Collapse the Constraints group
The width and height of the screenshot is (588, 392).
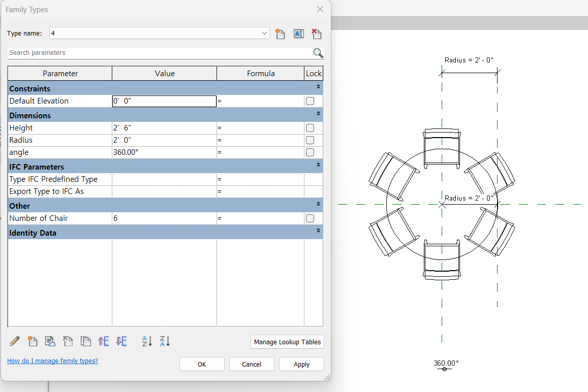coord(318,86)
